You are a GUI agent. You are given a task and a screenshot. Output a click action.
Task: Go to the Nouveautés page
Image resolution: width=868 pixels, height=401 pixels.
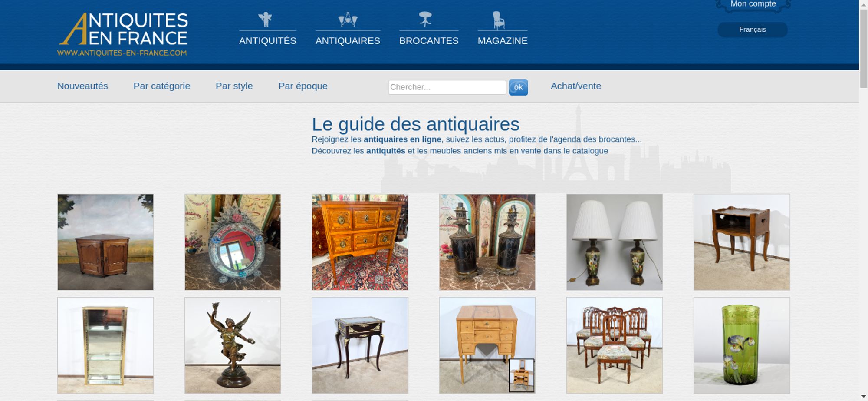[x=82, y=86]
